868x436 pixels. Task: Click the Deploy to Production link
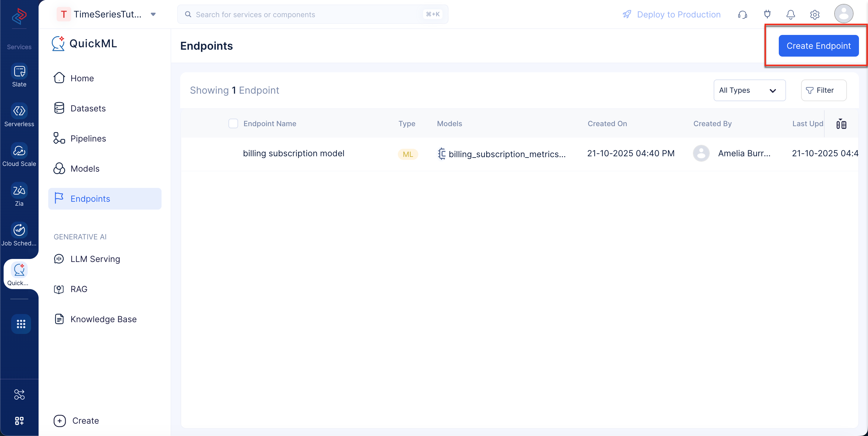[671, 14]
